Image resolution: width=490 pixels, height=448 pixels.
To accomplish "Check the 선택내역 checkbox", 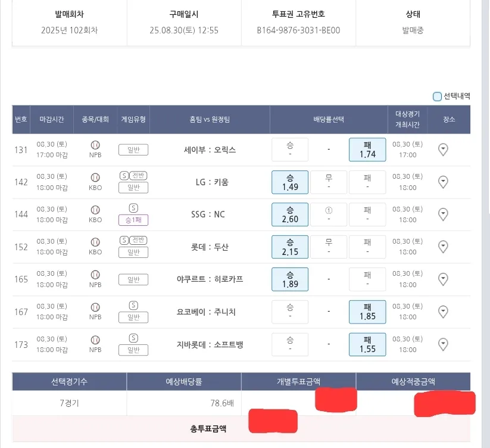I will pos(438,97).
